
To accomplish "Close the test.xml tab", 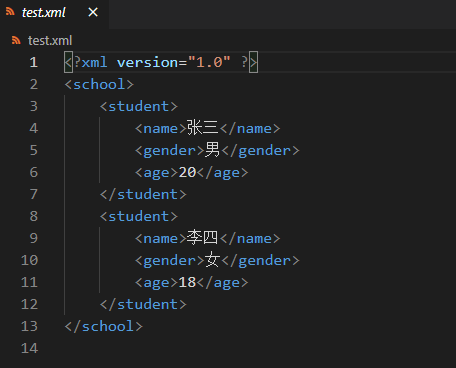I will (x=93, y=13).
